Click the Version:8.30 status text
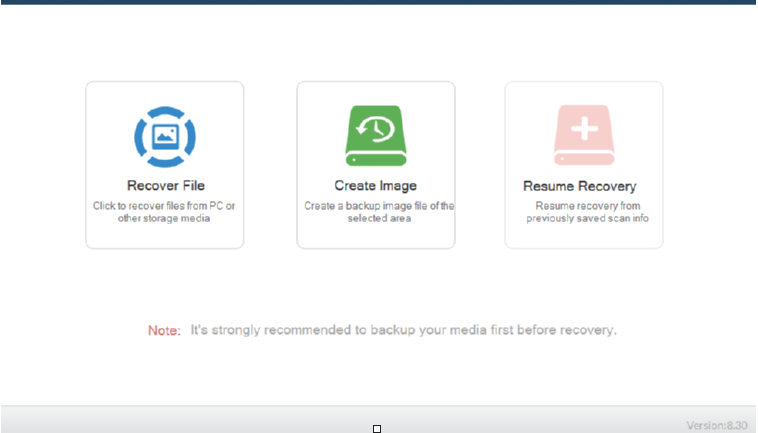The width and height of the screenshot is (758, 433). 717,426
